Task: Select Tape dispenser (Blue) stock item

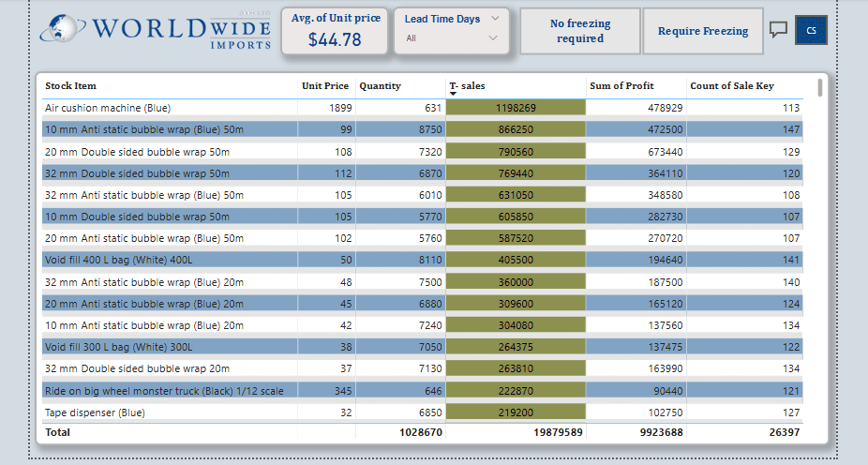Action: click(x=94, y=412)
